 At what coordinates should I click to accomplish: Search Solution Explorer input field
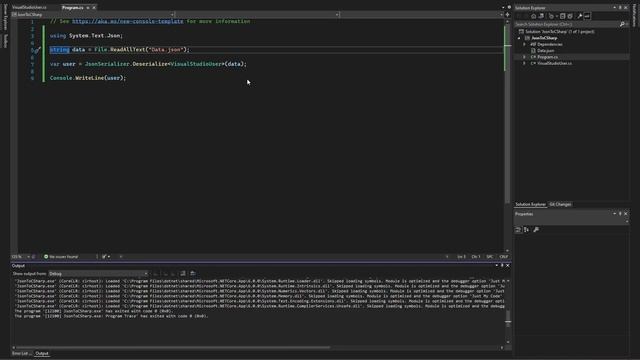tap(566, 24)
